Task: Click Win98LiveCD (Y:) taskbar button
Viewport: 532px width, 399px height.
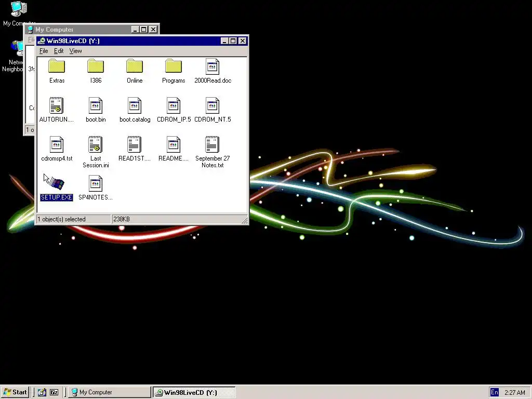Action: (x=194, y=392)
